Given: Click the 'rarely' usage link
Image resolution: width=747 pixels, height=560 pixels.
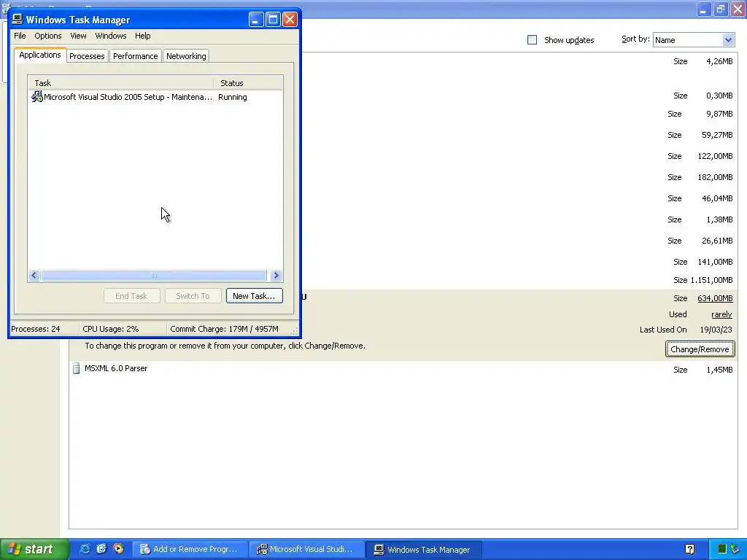Looking at the screenshot, I should (x=721, y=314).
